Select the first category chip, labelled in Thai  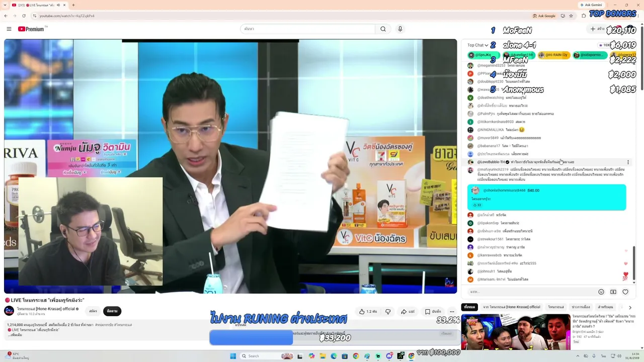(469, 307)
